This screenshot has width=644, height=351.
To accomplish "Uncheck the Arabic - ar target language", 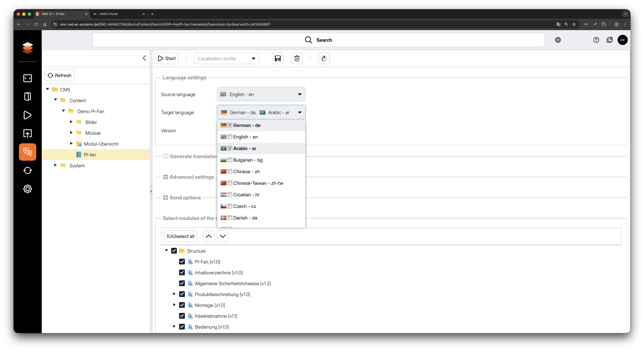I will [230, 148].
